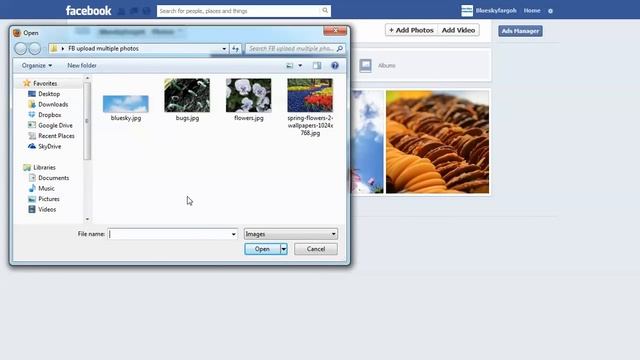Click the Back navigation arrow in dialog
Screen dimensions: 640x360
(20, 49)
